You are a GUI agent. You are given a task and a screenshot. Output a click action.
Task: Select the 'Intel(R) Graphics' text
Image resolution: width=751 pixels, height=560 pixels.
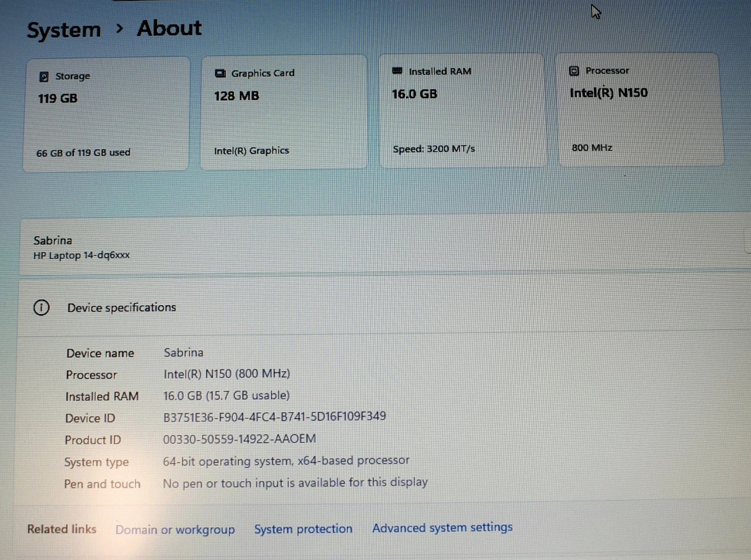tap(252, 151)
